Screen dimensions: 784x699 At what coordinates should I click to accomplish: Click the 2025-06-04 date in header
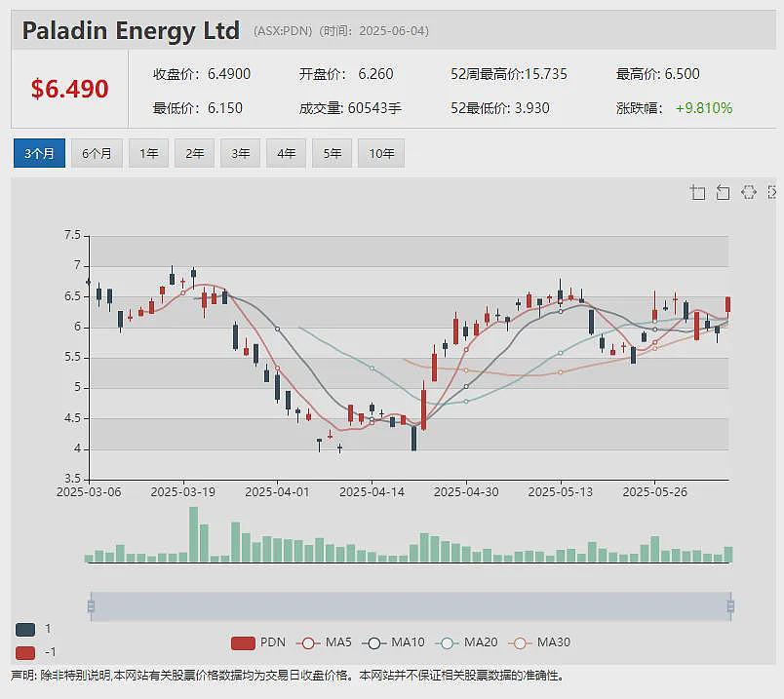(x=391, y=31)
